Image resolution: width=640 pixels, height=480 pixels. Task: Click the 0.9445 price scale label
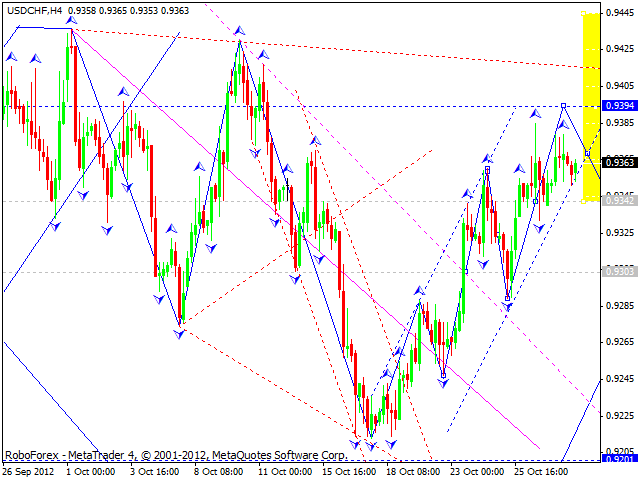tap(620, 13)
